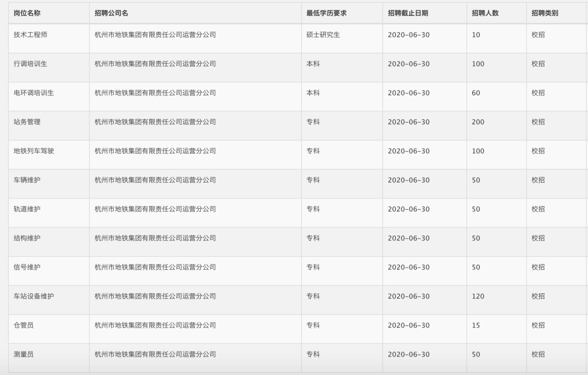This screenshot has width=588, height=375.
Task: Click 专科 in the 测量员 row
Action: tap(313, 354)
